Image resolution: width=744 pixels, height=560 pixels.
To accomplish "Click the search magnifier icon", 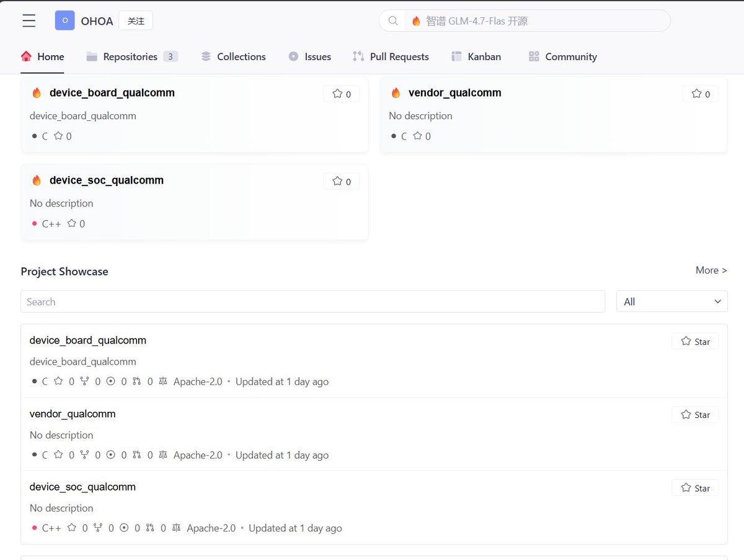I will click(x=392, y=20).
